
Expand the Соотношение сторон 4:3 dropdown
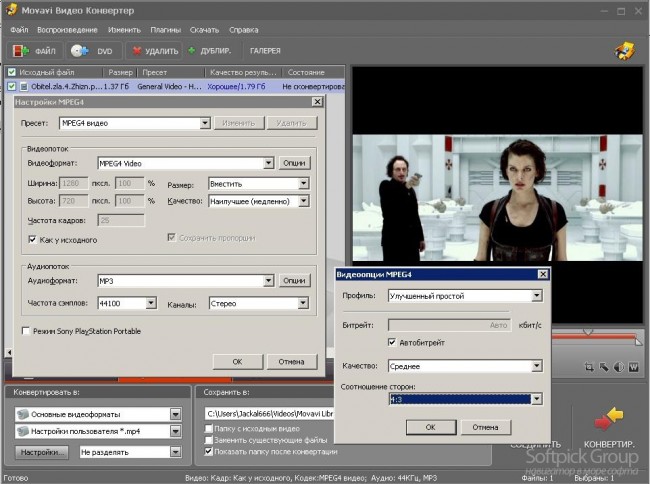click(x=537, y=399)
